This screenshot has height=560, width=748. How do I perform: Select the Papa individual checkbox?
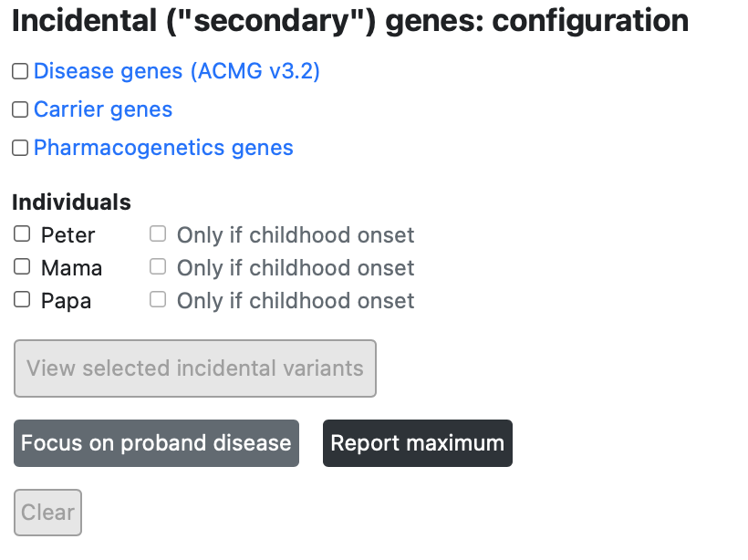coord(22,299)
